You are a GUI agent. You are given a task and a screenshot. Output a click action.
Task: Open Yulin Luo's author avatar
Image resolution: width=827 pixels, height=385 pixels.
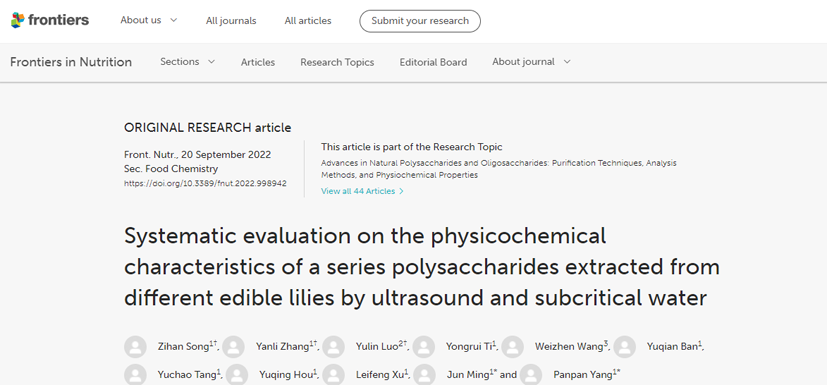click(x=334, y=347)
